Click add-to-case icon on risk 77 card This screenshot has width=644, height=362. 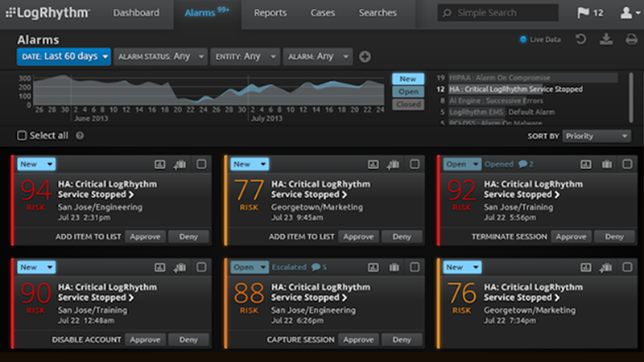click(x=393, y=165)
